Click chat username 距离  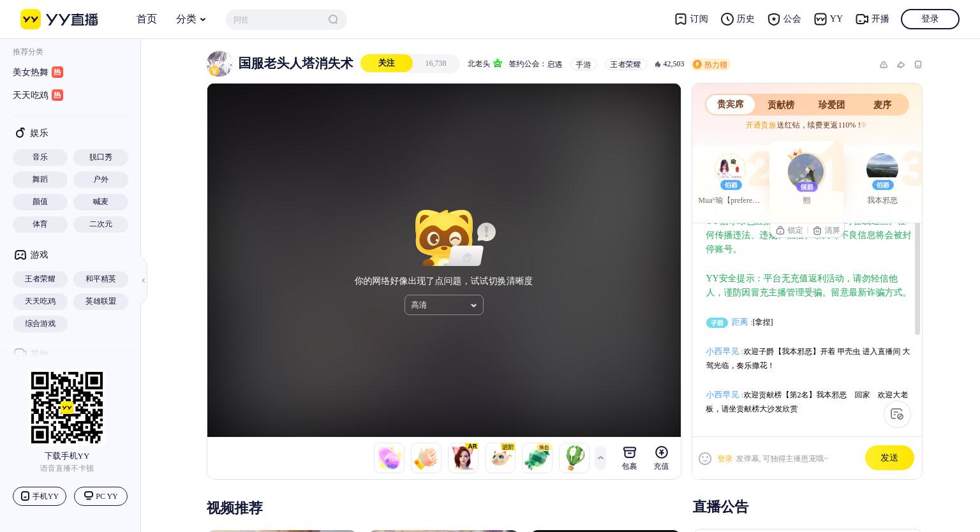point(739,322)
